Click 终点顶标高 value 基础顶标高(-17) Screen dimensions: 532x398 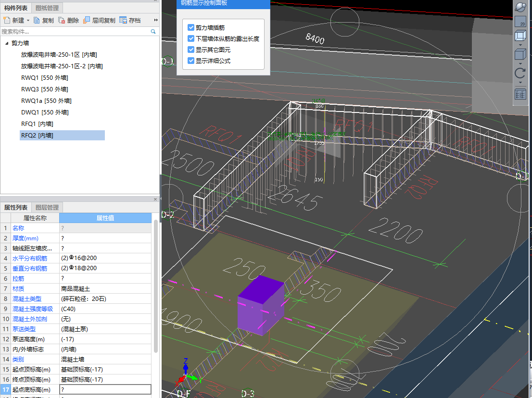(105, 379)
